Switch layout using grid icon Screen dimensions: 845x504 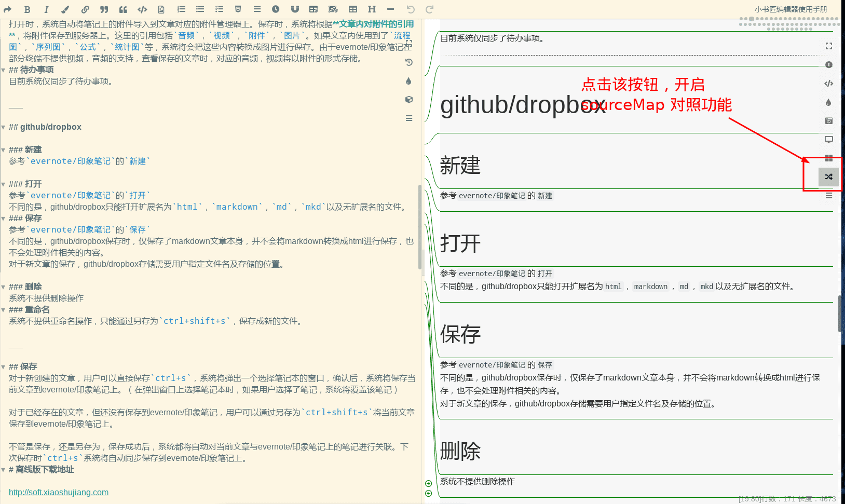[829, 158]
